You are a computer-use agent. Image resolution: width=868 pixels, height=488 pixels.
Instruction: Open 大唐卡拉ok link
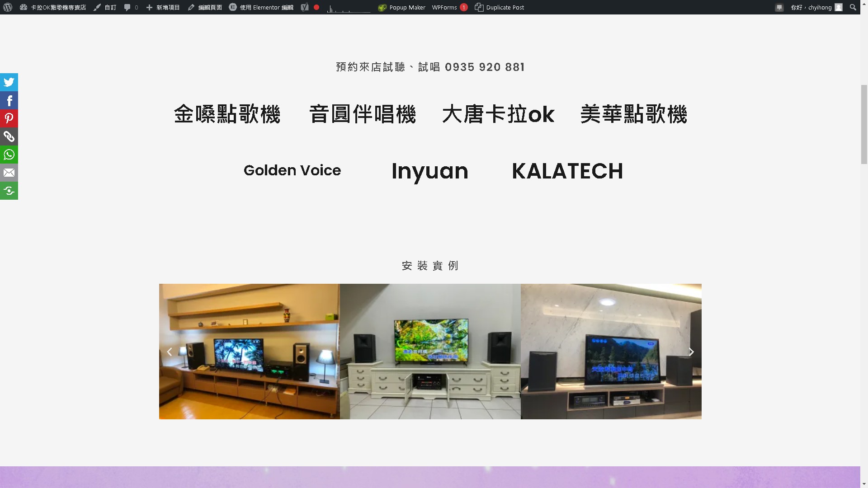coord(498,114)
